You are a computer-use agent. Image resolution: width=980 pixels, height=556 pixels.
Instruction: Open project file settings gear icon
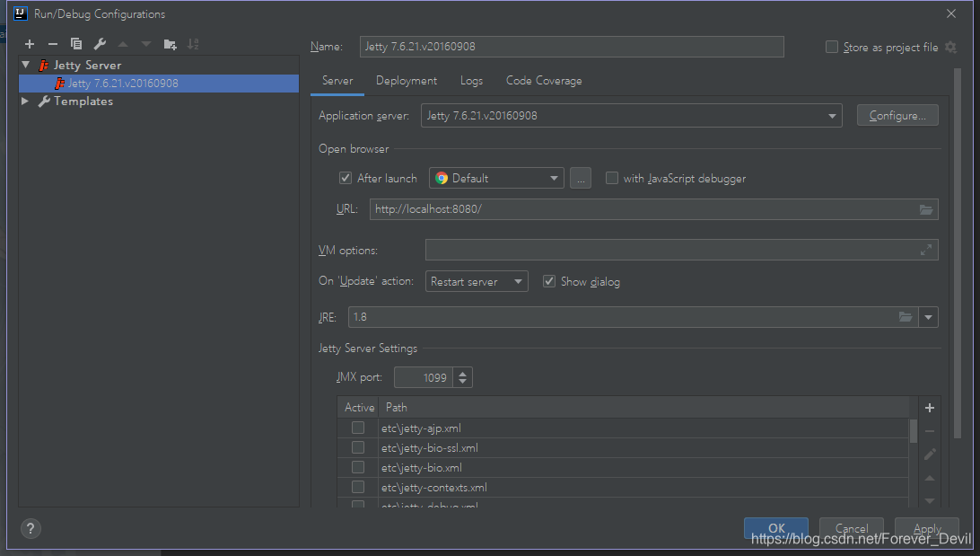950,47
